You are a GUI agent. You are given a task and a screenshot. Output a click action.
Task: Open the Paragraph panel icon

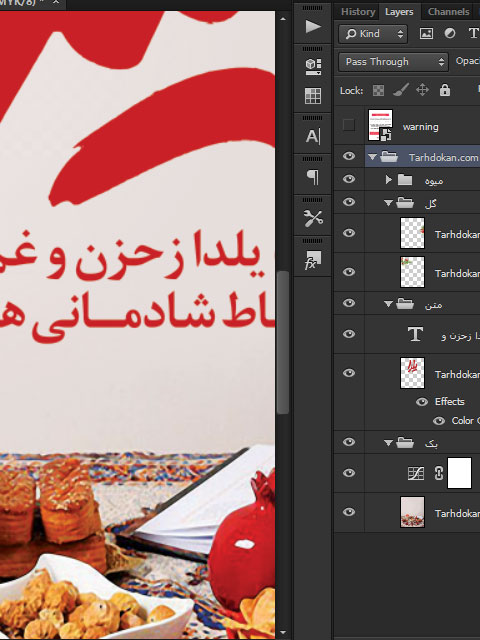[x=313, y=177]
